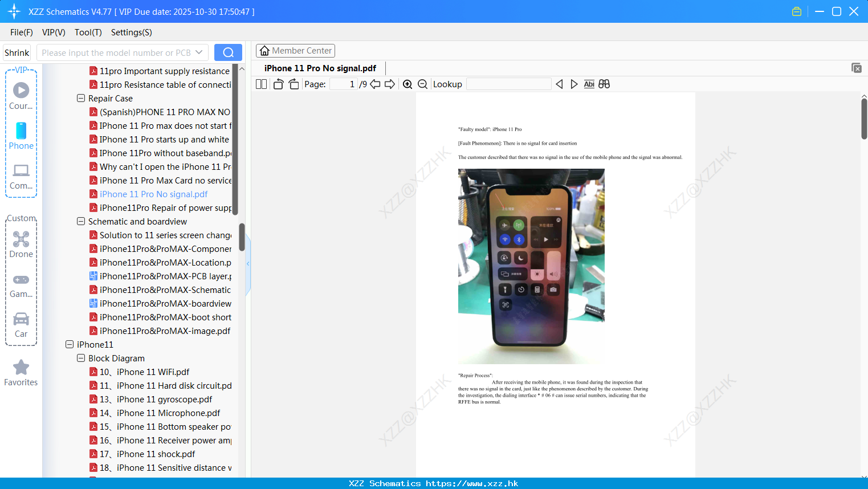Viewport: 868px width, 489px height.
Task: Switch to iPhone 11 Pro No signal.pdf tab
Action: tap(320, 68)
